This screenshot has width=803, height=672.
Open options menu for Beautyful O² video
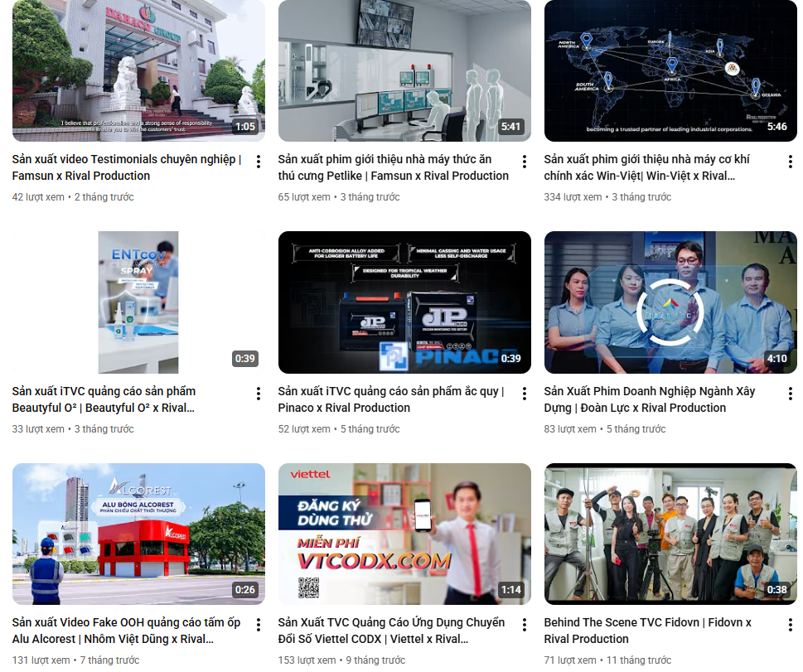pos(258,394)
